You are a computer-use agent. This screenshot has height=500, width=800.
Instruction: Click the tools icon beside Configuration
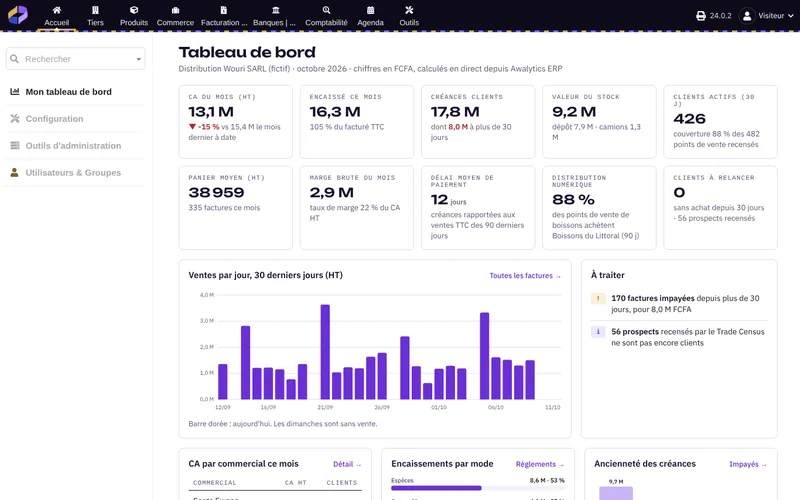[x=15, y=118]
